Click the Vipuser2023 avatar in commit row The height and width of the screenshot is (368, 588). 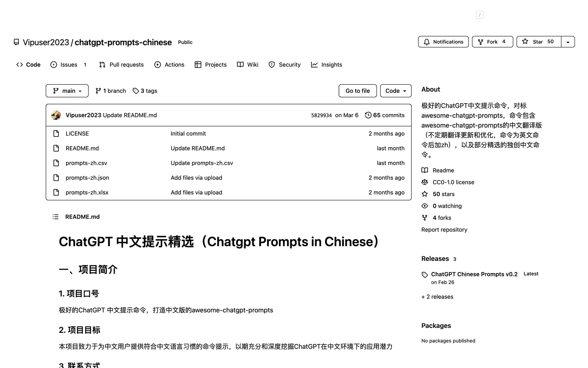(56, 115)
